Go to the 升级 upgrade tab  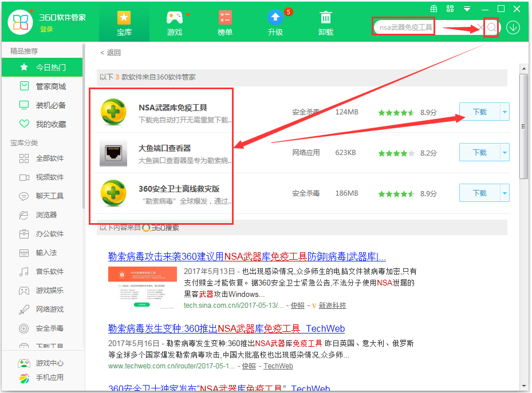point(275,23)
